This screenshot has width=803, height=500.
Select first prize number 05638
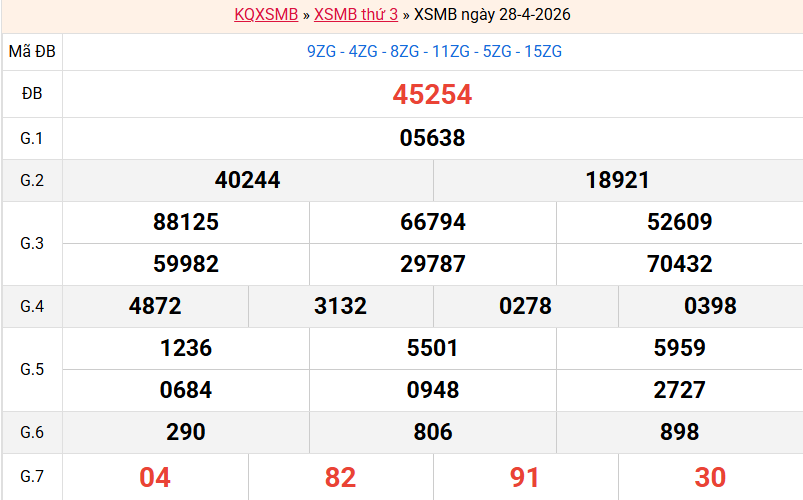(432, 138)
